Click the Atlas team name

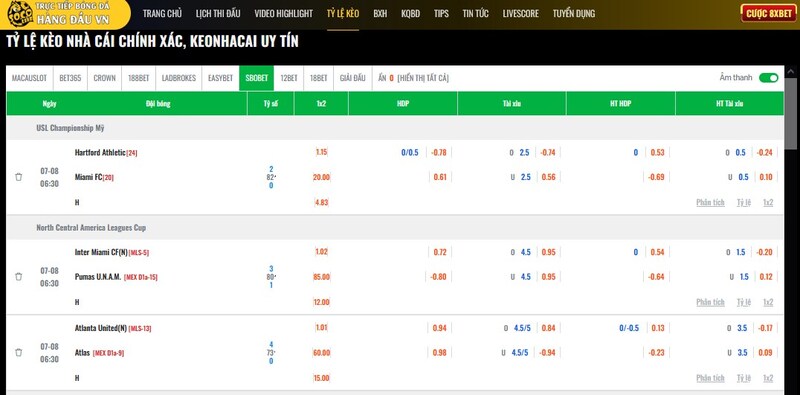[82, 353]
